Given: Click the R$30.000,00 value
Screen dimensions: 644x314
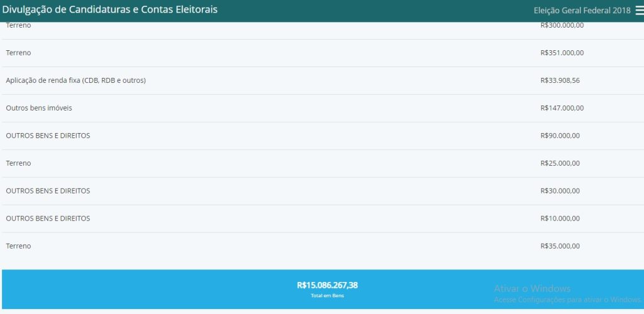Looking at the screenshot, I should point(560,191).
